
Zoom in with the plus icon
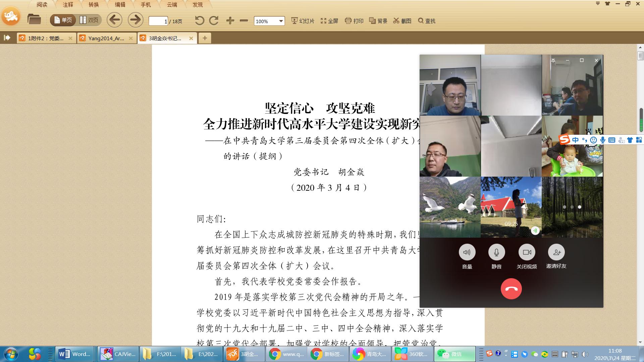point(230,21)
